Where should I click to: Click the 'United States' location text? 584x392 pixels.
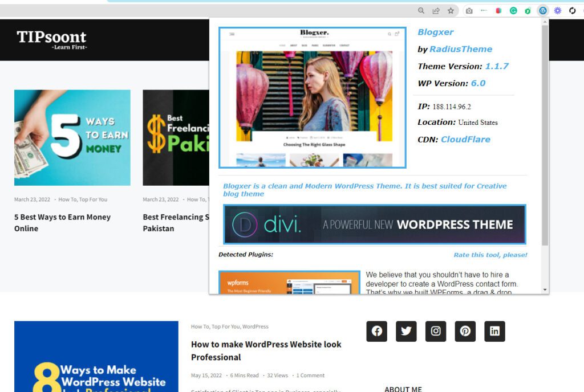[x=478, y=122]
